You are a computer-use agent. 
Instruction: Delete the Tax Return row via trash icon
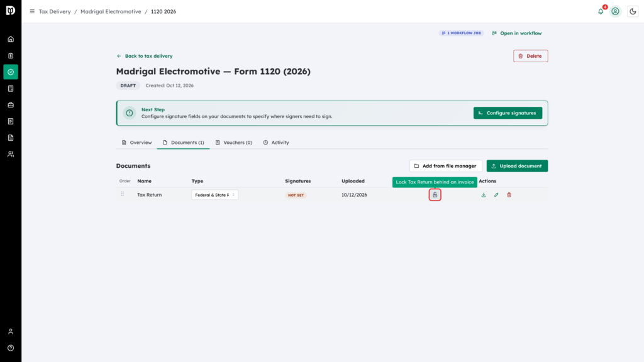pos(509,195)
